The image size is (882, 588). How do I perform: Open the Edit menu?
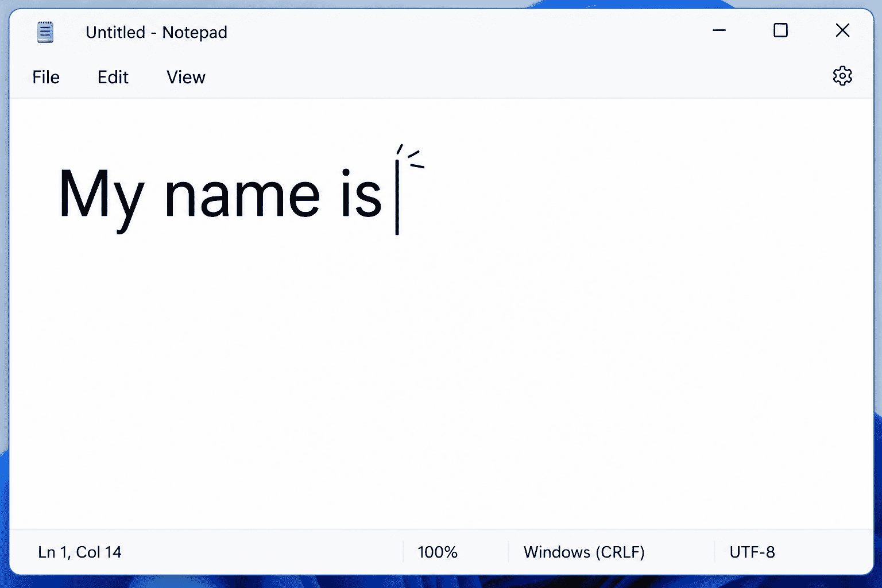tap(113, 77)
